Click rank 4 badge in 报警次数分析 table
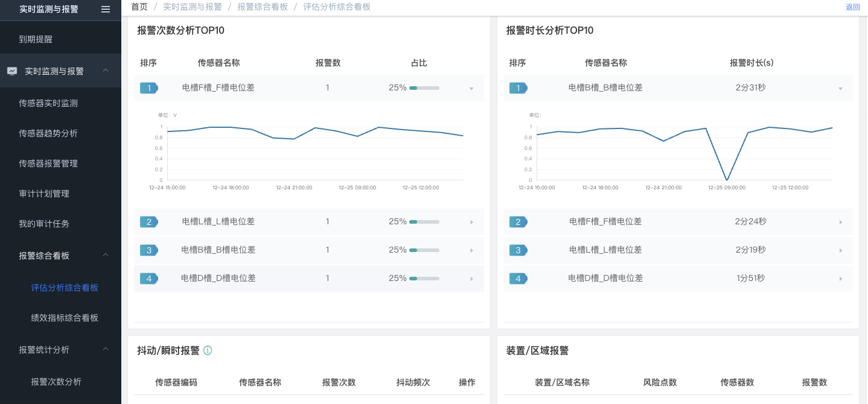Screen dimensions: 868x404 tap(148, 279)
